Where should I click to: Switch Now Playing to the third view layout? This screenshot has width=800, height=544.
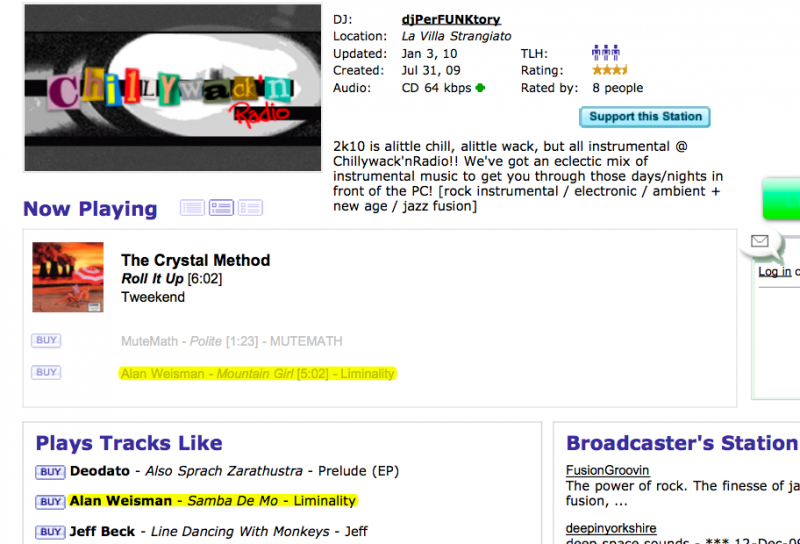click(250, 208)
